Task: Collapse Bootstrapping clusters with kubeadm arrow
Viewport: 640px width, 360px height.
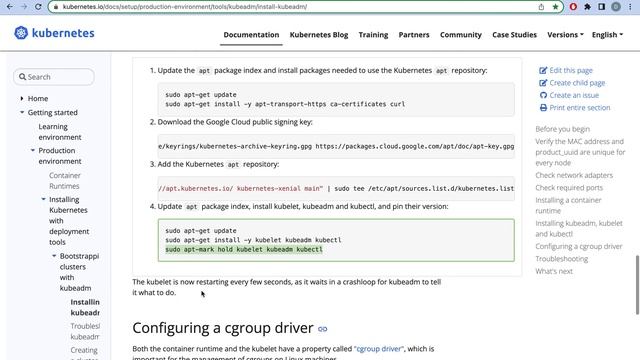Action: 54,256
